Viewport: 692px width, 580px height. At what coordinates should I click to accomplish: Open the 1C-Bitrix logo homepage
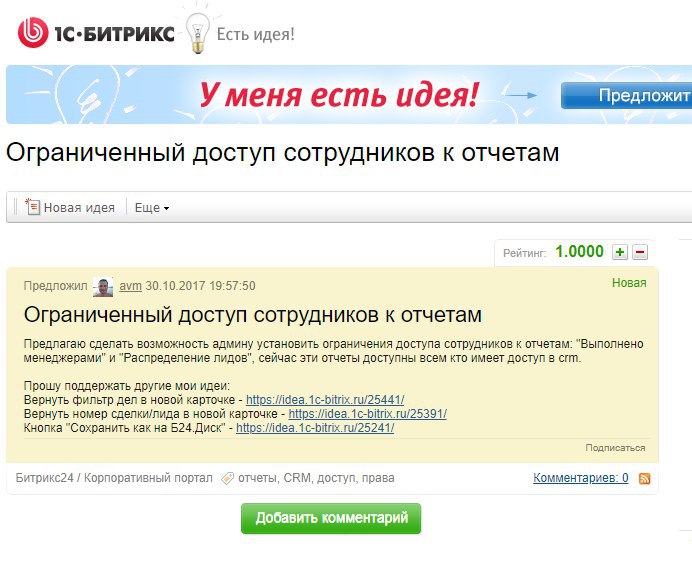pos(96,33)
